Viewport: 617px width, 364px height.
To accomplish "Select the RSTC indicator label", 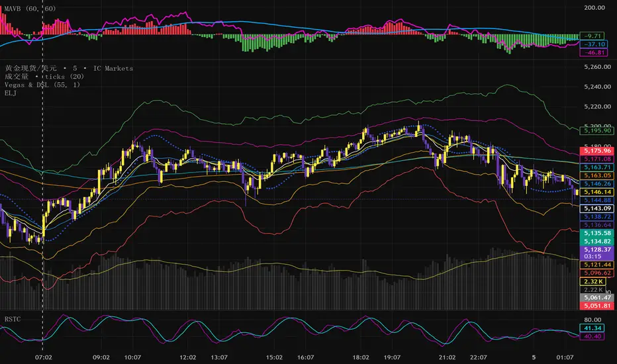I will [x=13, y=319].
